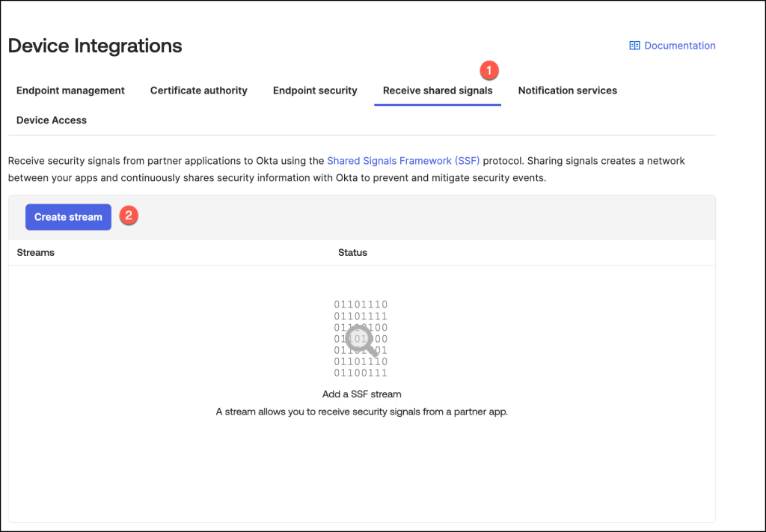Open the Certificate authority tab
The image size is (766, 532).
pyautogui.click(x=198, y=91)
